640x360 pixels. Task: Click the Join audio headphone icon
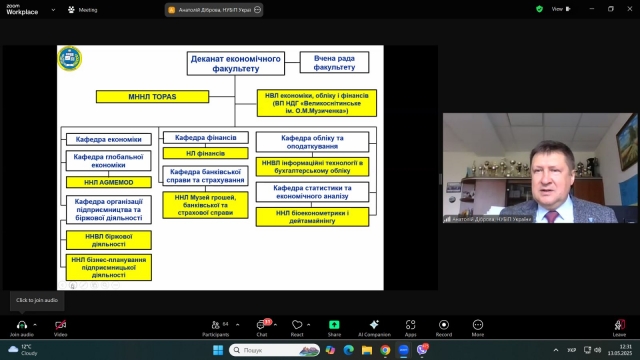click(22, 325)
